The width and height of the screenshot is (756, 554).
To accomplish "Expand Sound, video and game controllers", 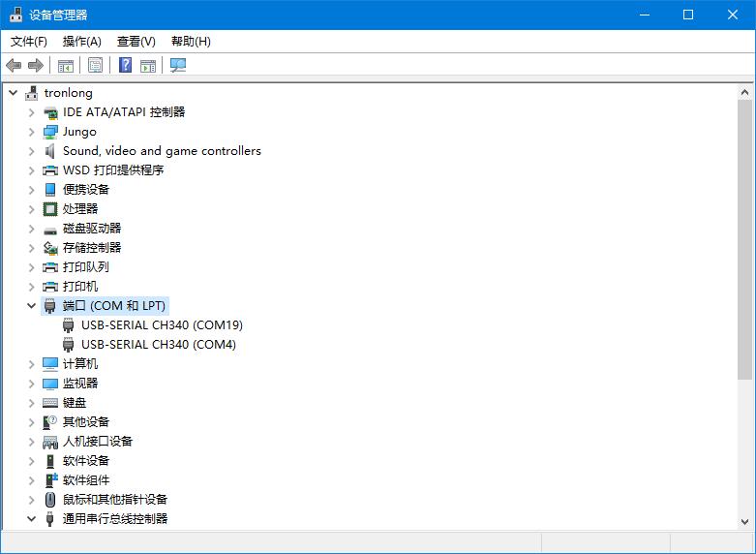I will (x=31, y=151).
